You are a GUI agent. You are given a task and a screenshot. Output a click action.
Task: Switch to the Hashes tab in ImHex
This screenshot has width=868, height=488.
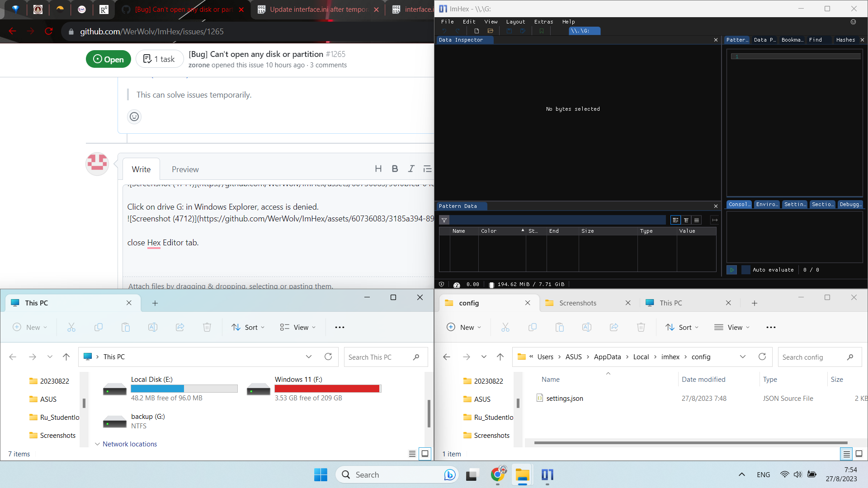coord(845,40)
